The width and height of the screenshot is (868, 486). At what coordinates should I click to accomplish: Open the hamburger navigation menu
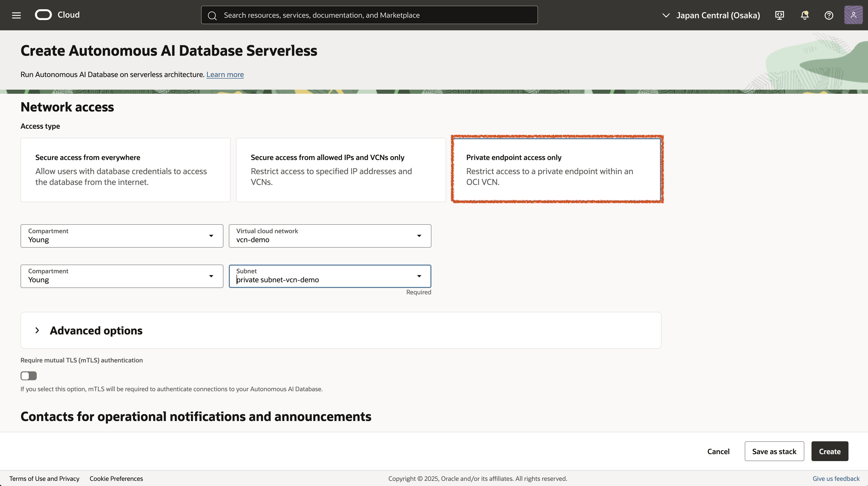16,15
